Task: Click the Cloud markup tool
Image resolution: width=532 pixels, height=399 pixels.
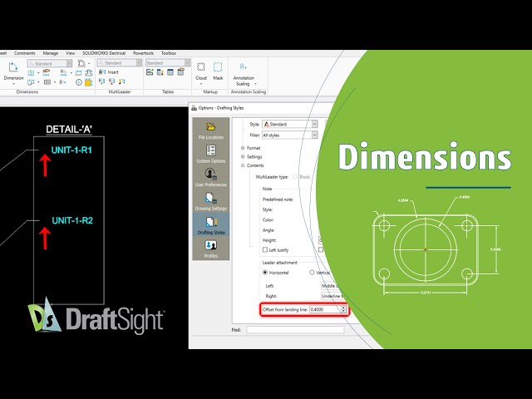Action: (x=201, y=72)
